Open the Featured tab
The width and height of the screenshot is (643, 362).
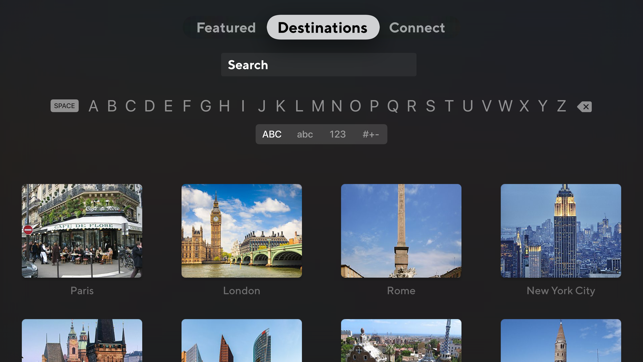(226, 27)
